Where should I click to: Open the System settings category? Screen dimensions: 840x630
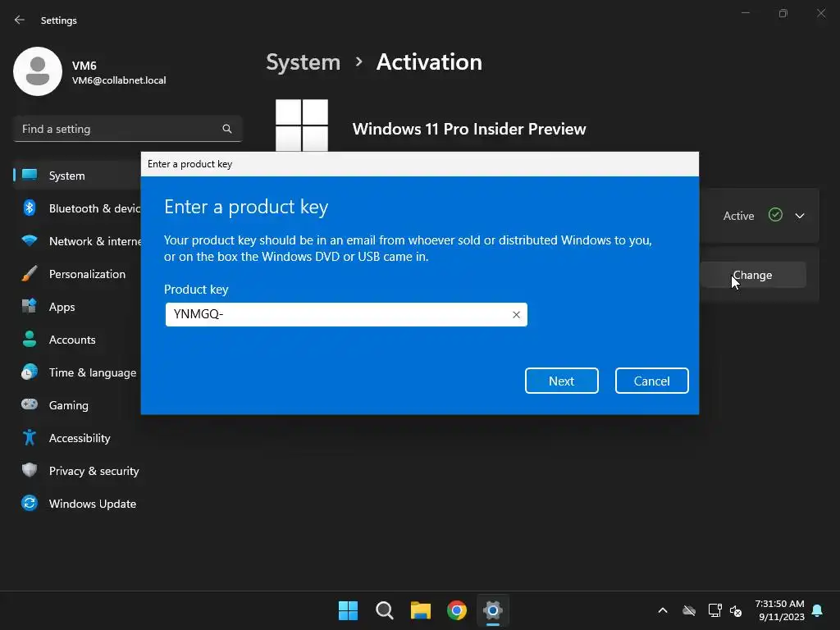point(78,176)
